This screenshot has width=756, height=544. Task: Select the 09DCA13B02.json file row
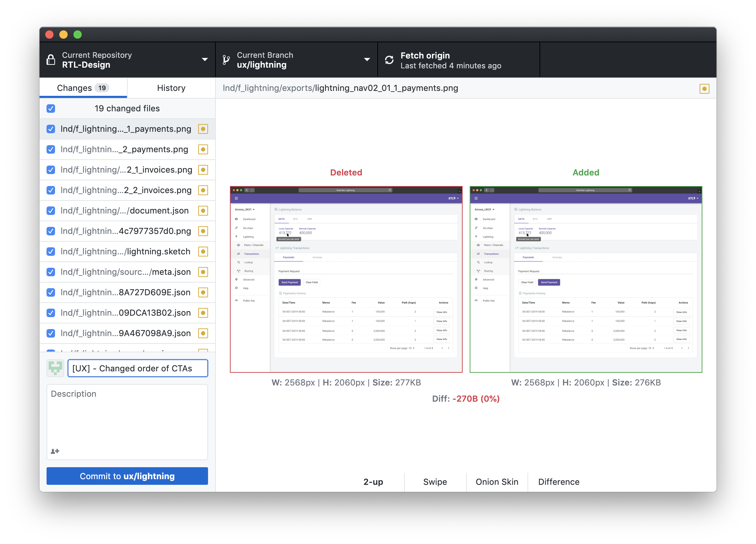point(127,313)
